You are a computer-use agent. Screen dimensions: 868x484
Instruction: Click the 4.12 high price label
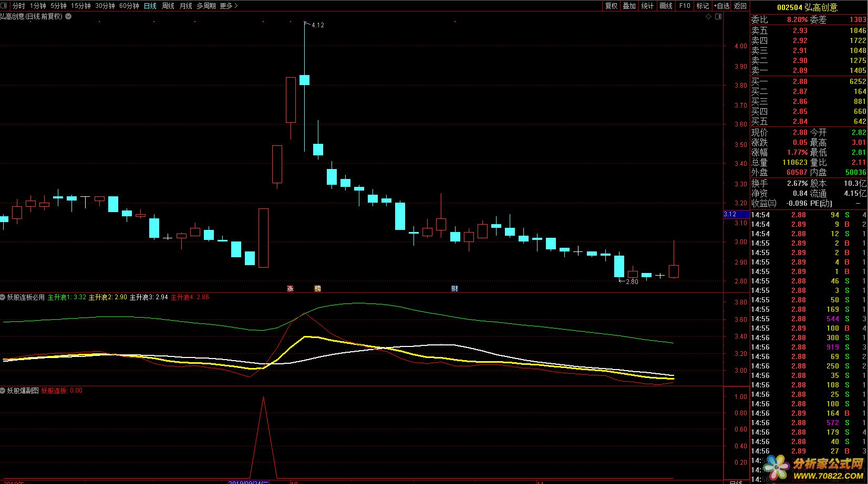(x=317, y=25)
